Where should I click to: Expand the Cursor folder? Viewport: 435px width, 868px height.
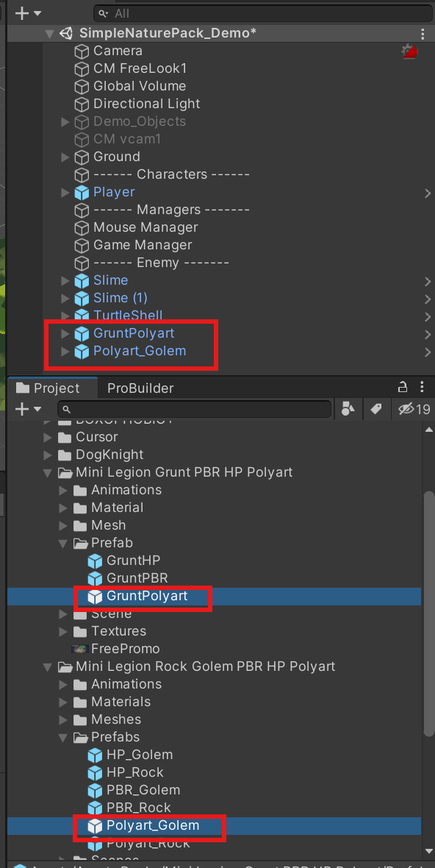pyautogui.click(x=48, y=438)
